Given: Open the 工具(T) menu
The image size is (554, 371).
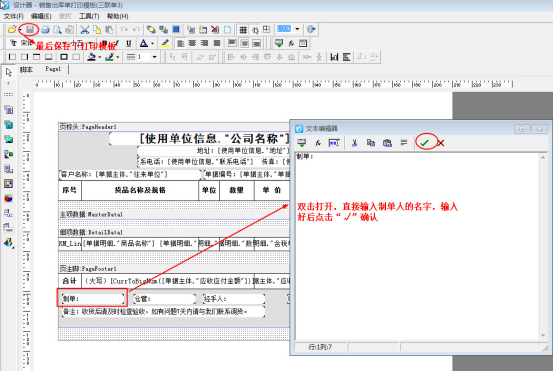Looking at the screenshot, I should pos(89,16).
